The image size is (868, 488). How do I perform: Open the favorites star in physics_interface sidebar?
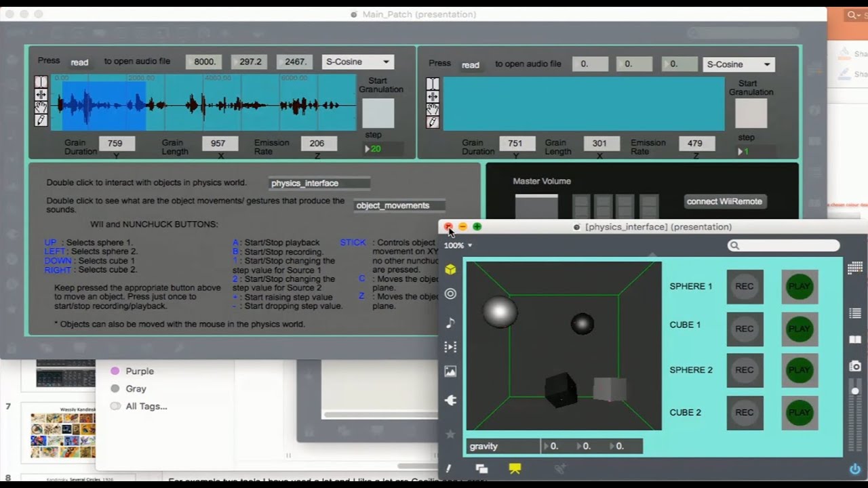tap(450, 434)
